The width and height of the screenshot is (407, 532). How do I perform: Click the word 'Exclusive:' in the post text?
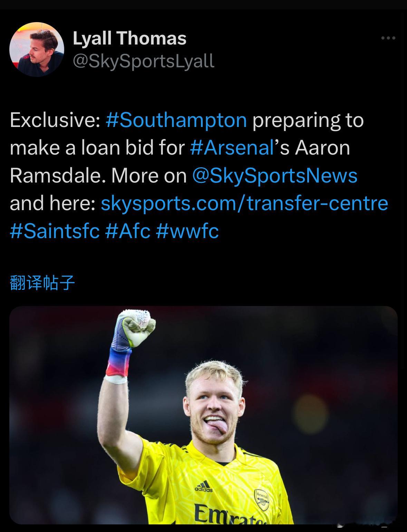pyautogui.click(x=55, y=120)
